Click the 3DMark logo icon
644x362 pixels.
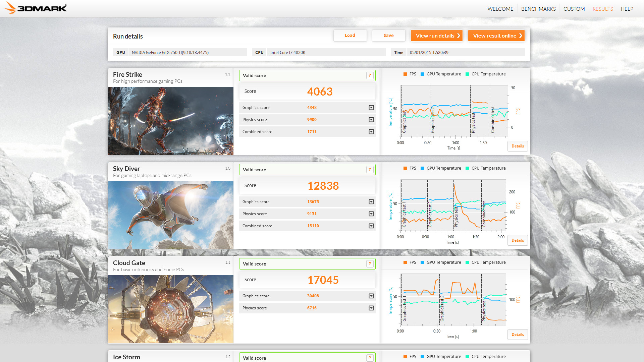(11, 8)
